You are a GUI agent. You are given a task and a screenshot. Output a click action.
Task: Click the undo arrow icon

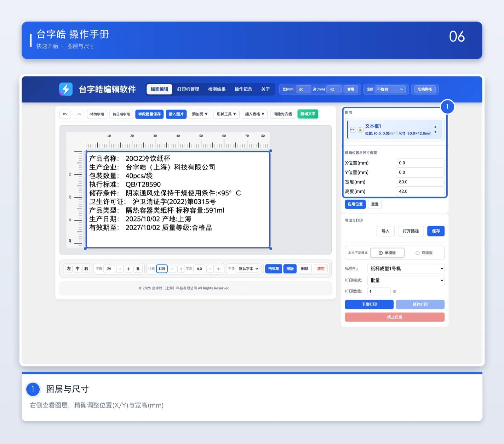pos(65,114)
